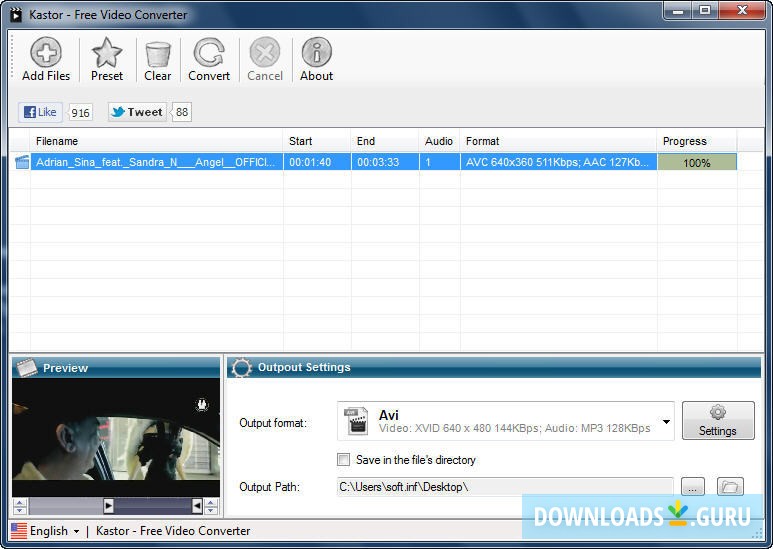Start conversion with the Convert icon
Viewport: 773px width, 549px height.
click(209, 52)
